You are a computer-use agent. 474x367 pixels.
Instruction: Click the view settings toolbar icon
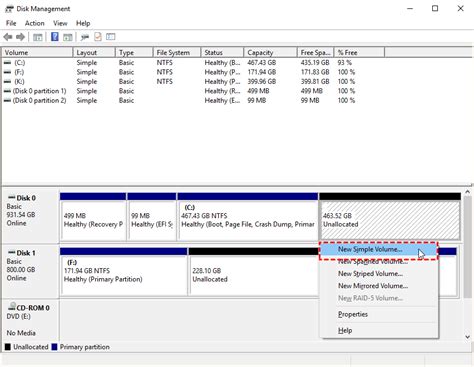coord(111,37)
